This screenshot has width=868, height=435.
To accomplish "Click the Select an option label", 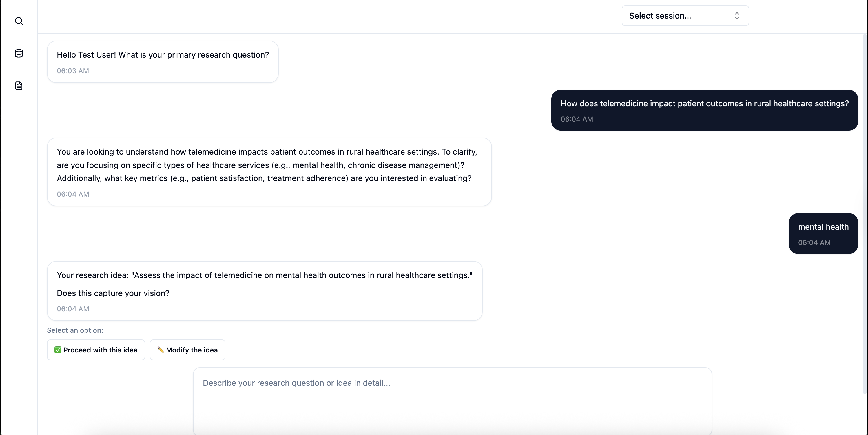I will 75,330.
